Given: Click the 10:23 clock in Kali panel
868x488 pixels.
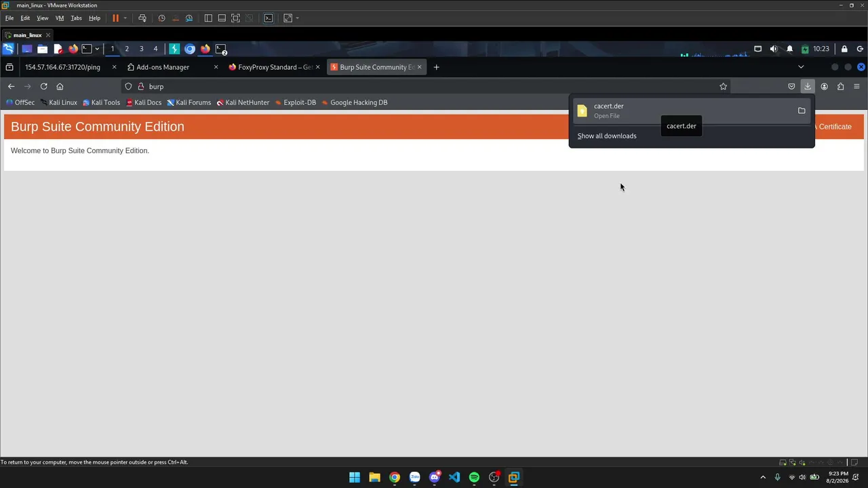Looking at the screenshot, I should 821,49.
